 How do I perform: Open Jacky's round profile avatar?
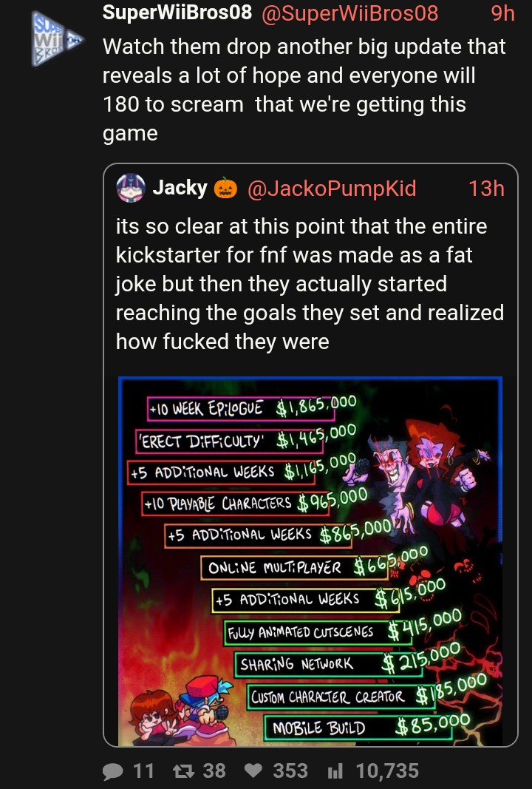click(131, 189)
